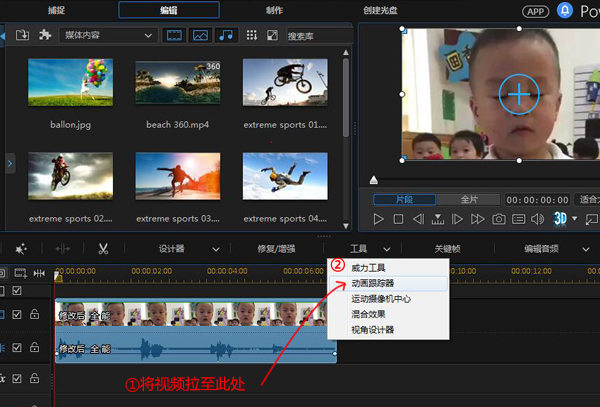Click the library scroll down arrow

point(346,226)
